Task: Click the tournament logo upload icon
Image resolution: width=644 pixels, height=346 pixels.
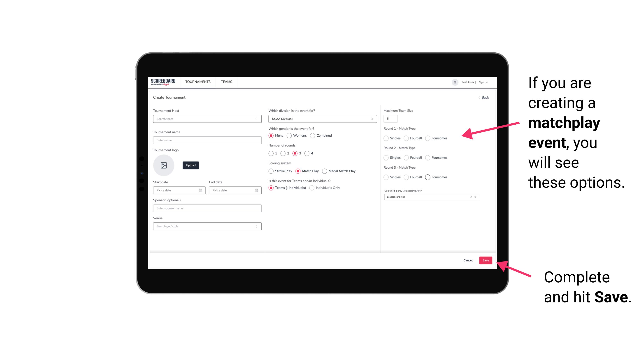Action: pos(164,165)
